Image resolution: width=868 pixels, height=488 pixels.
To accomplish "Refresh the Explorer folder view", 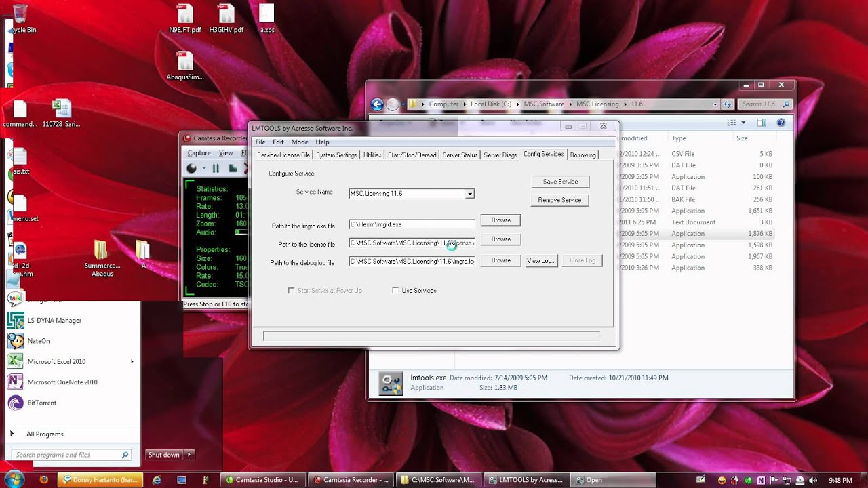I will tap(728, 104).
